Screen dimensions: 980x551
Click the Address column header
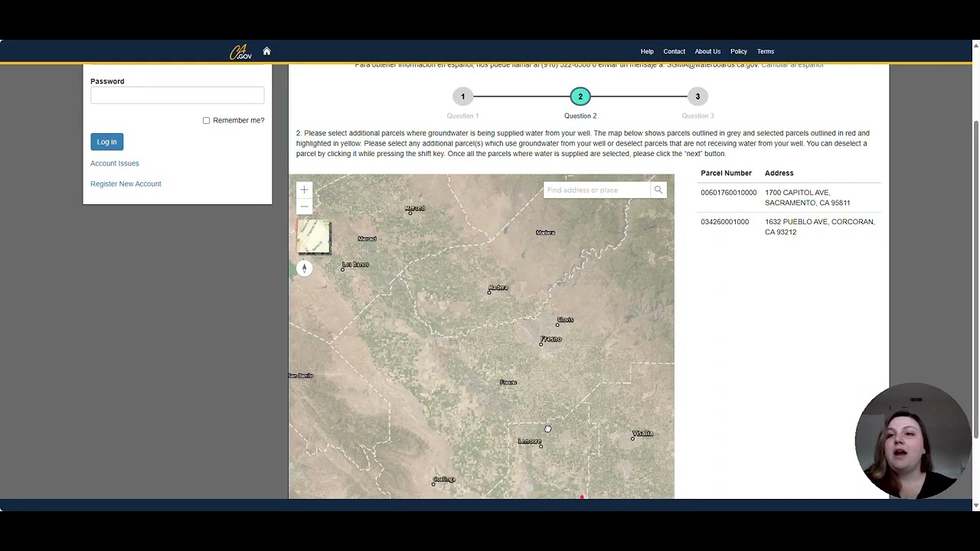tap(779, 173)
